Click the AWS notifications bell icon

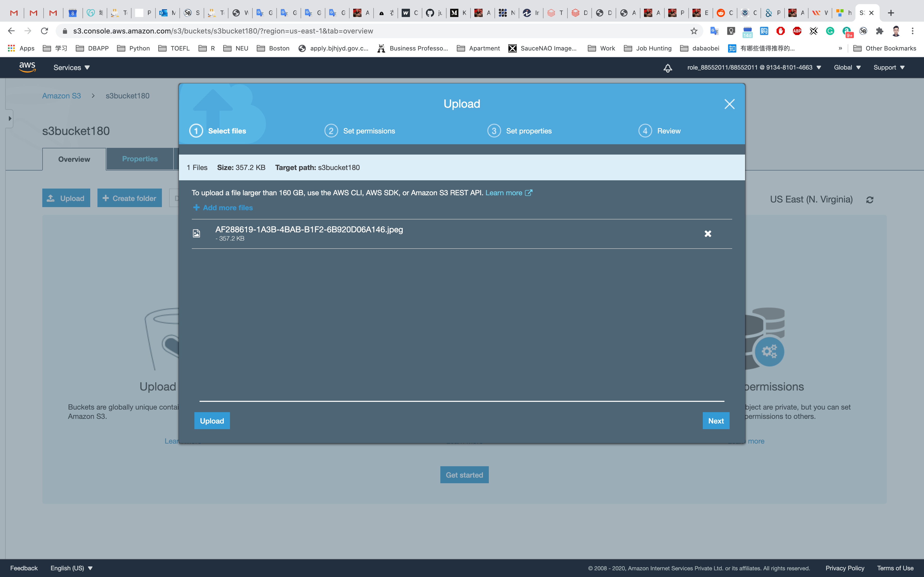click(667, 68)
